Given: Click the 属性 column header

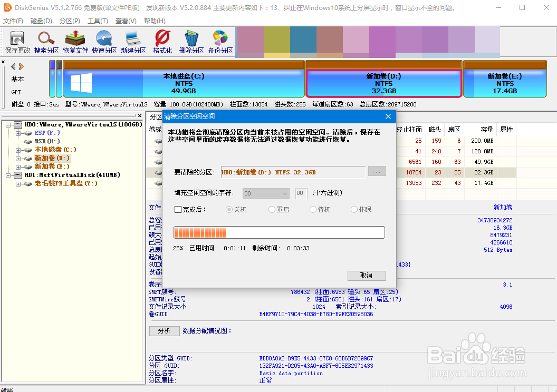Looking at the screenshot, I should click(506, 130).
